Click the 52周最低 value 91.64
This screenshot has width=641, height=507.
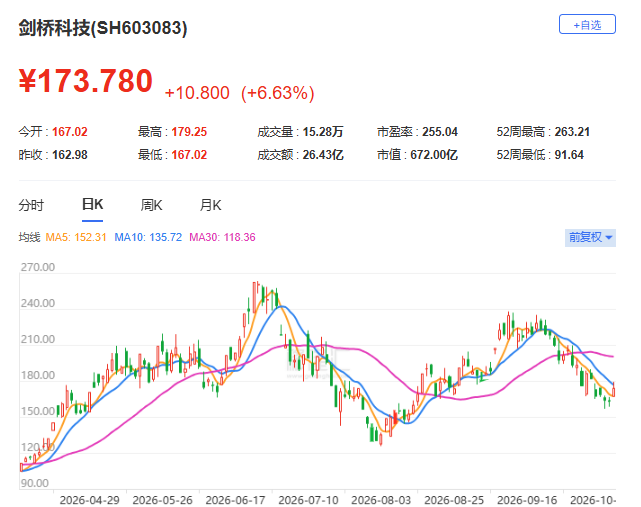click(569, 155)
